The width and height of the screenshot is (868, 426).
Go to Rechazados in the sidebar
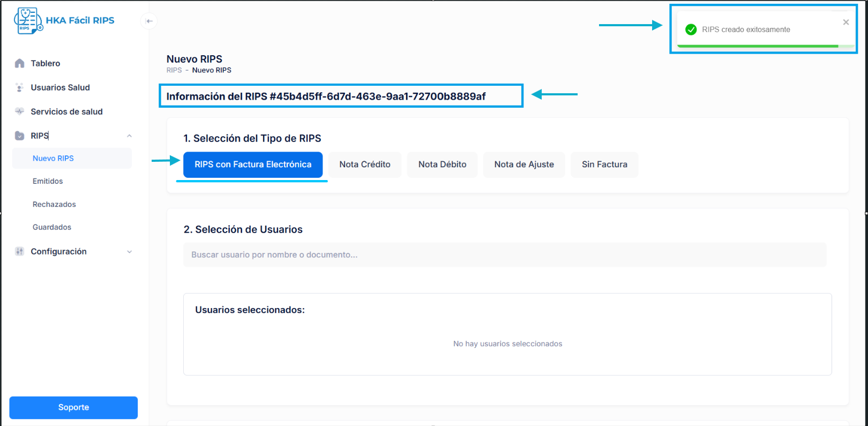[54, 204]
